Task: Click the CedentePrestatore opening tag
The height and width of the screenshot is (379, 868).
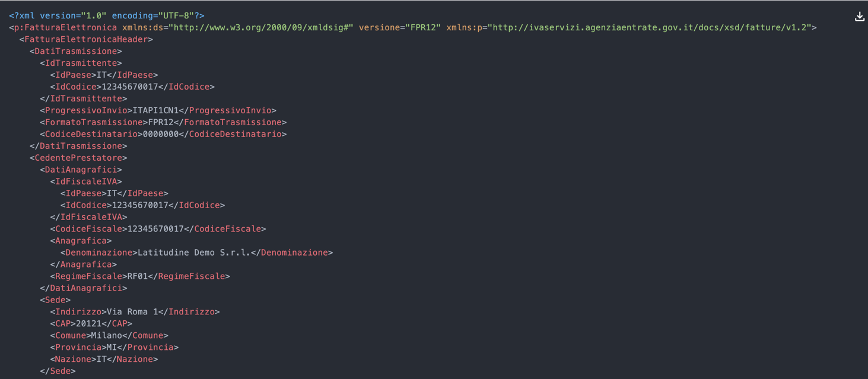Action: coord(78,158)
